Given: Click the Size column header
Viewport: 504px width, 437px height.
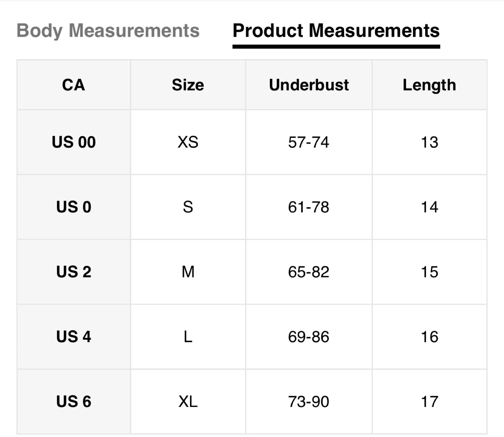Looking at the screenshot, I should tap(188, 85).
